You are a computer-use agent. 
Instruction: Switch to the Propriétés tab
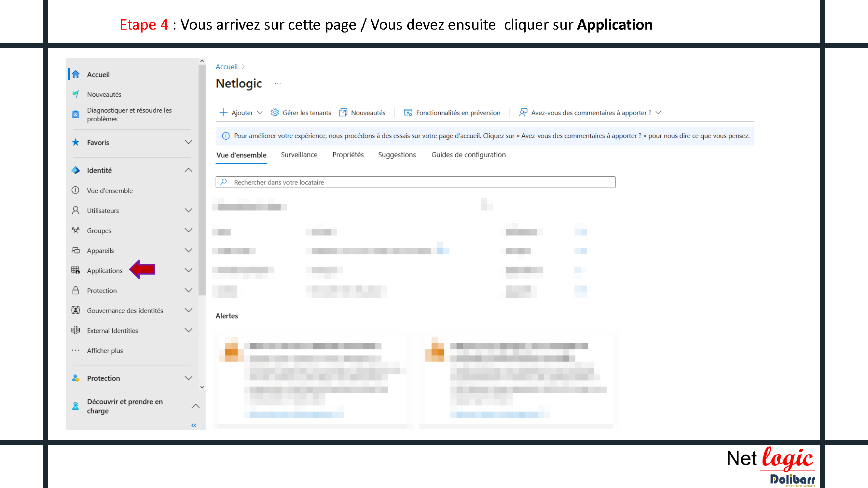[x=348, y=155]
